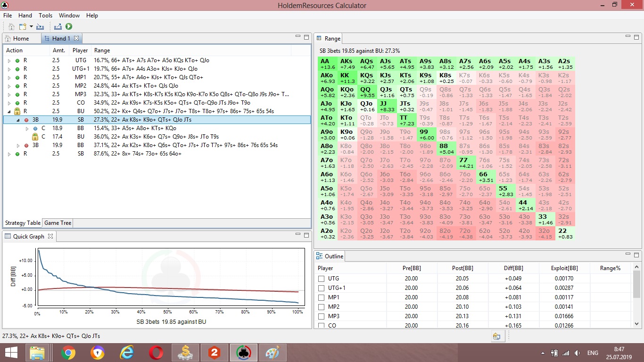Open Windows Start menu
This screenshot has width=644, height=362.
(x=11, y=352)
